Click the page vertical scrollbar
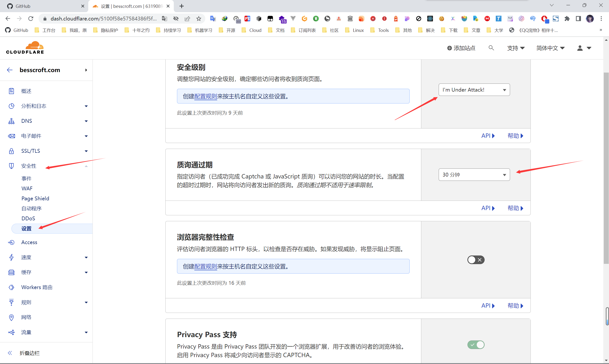609x364 pixels. click(606, 168)
